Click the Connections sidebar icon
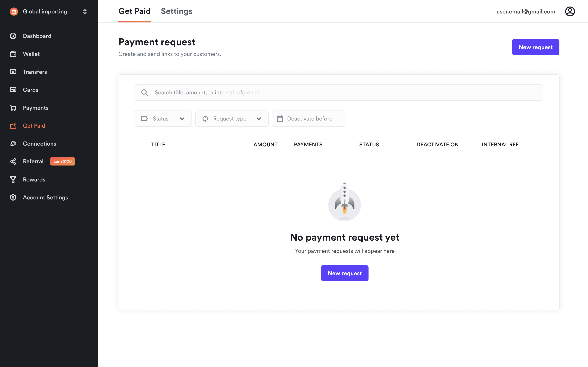Screen dimensions: 588x367 tap(13, 143)
